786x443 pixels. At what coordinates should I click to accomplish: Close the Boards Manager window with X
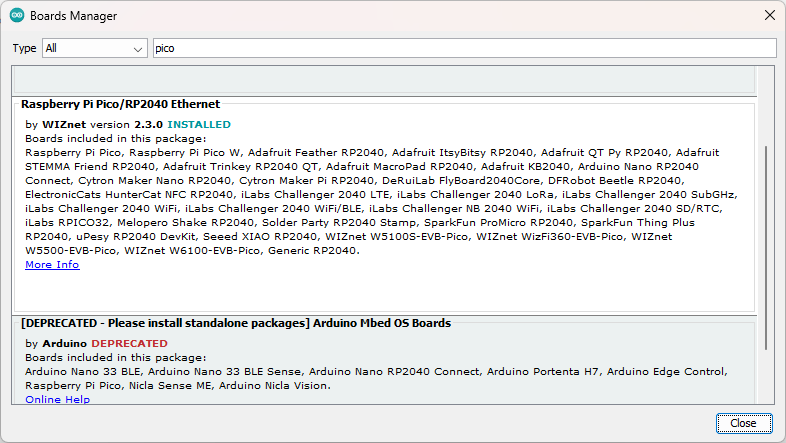point(767,16)
